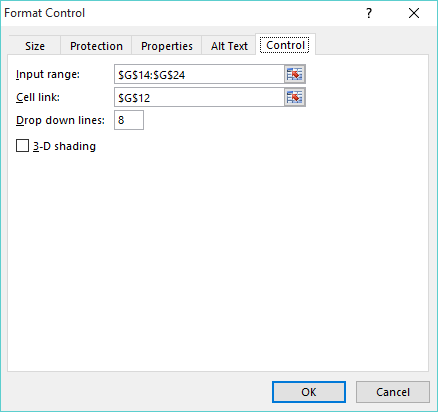Viewport: 438px width, 412px height.
Task: Confirm the settings with OK
Action: pos(309,392)
